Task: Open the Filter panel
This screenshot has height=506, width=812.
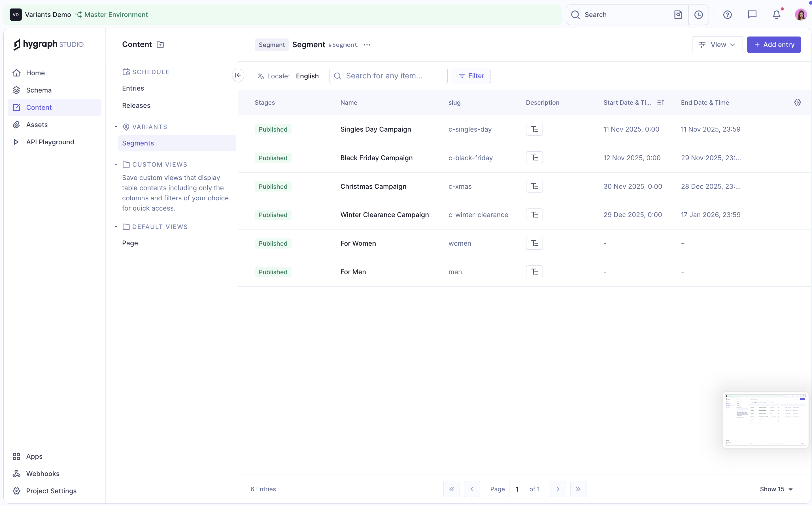Action: [x=471, y=76]
